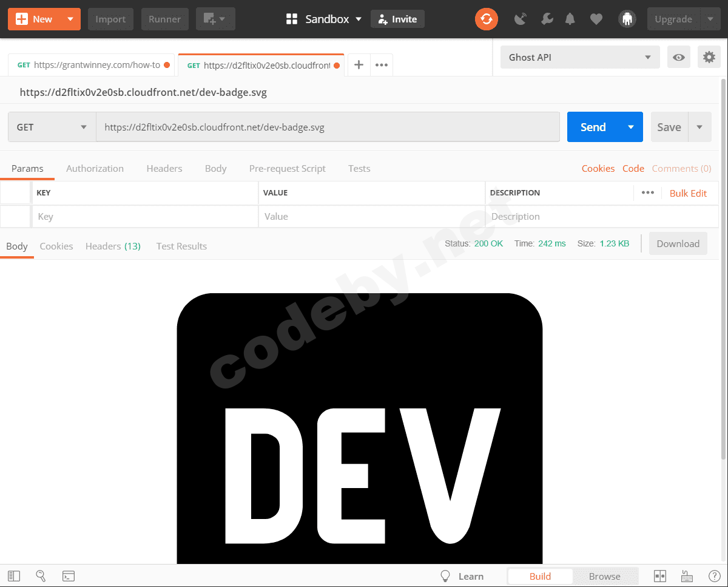Open the satellite capture requests icon

pyautogui.click(x=521, y=19)
